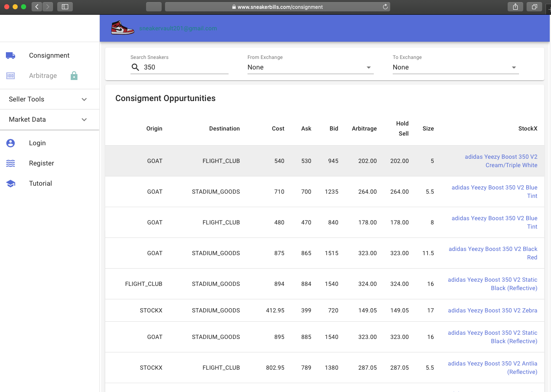Open Yeezy Boost 350 V2 Zebra link
Viewport: 551px width, 392px height.
[x=492, y=310]
